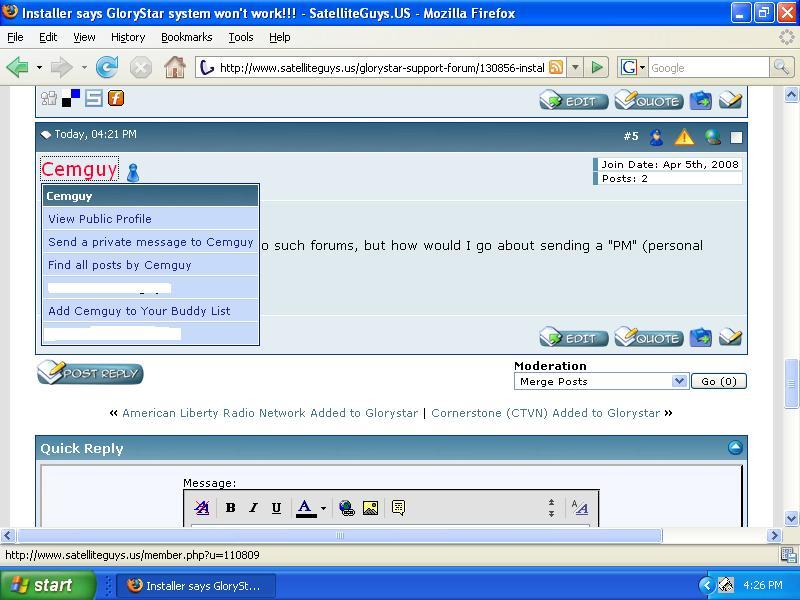Insert a link in the Quick Reply editor
The width and height of the screenshot is (800, 600).
tap(346, 508)
